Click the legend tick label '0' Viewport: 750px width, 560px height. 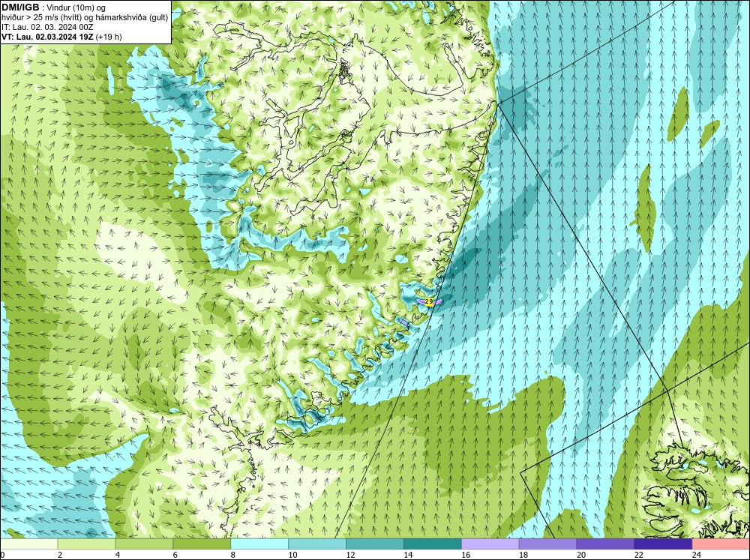click(x=2, y=555)
